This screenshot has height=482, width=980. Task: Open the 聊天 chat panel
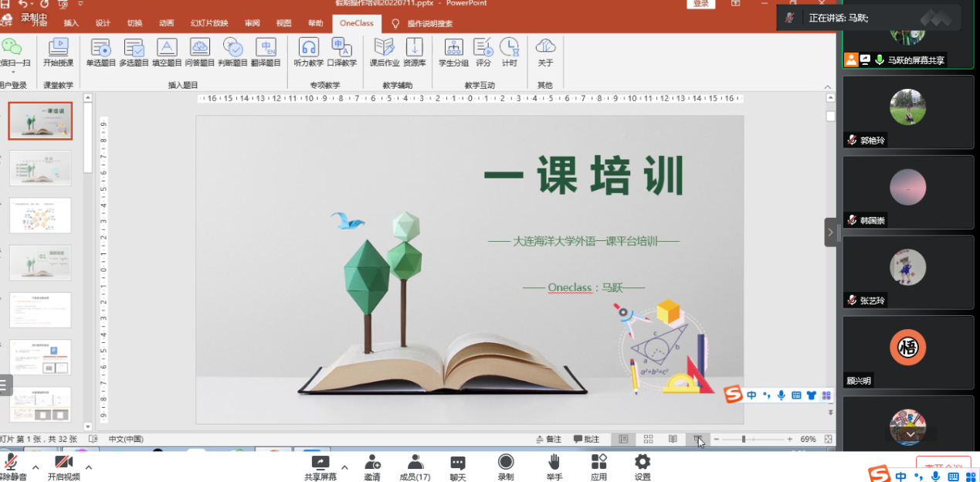pyautogui.click(x=458, y=466)
